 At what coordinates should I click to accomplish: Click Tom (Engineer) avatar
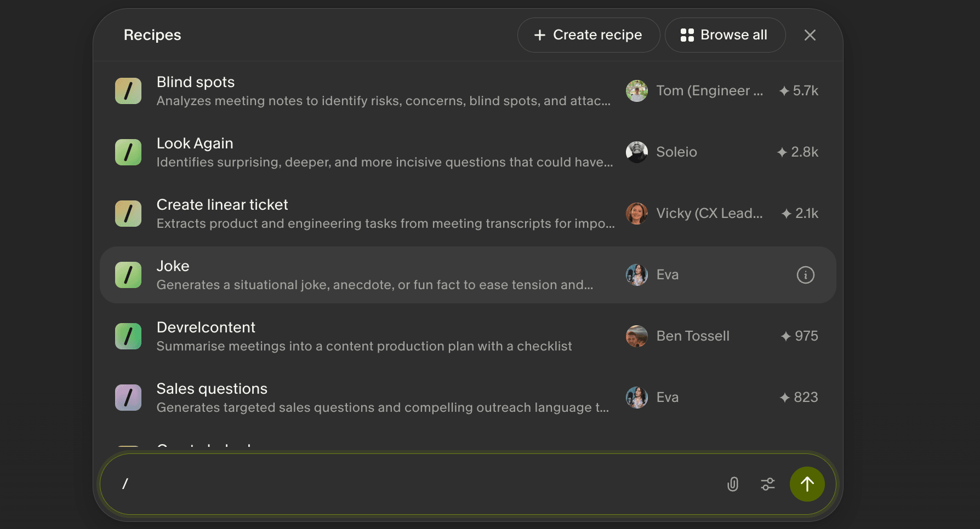click(x=637, y=91)
